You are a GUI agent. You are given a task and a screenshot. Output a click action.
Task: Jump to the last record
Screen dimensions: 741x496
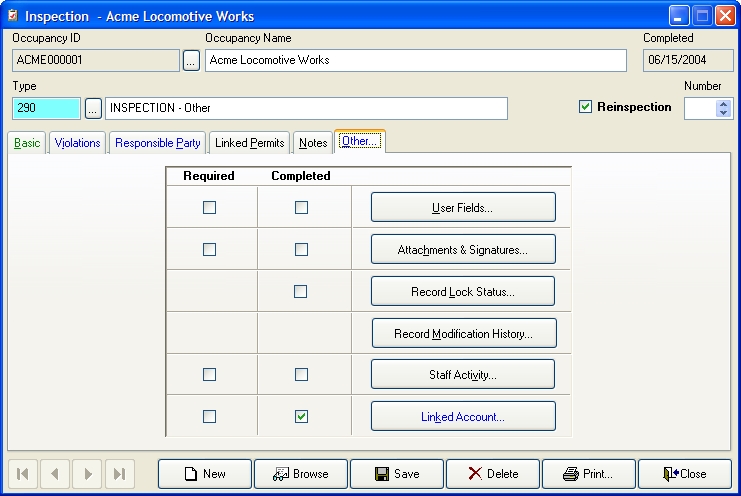tap(120, 474)
